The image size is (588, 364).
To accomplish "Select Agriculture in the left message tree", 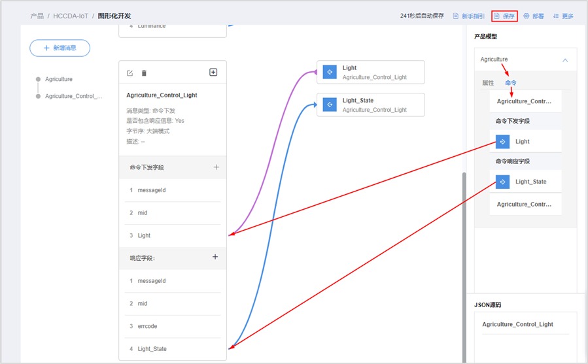I will [x=59, y=79].
